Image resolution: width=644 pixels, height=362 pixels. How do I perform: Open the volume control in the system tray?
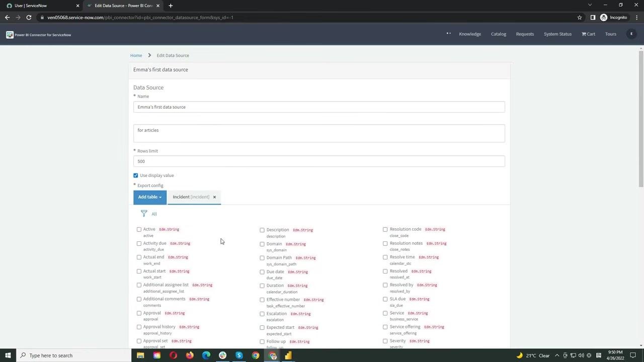581,355
